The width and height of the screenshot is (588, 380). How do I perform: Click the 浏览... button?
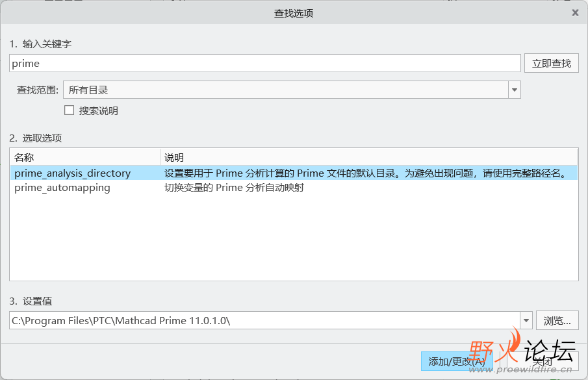557,320
